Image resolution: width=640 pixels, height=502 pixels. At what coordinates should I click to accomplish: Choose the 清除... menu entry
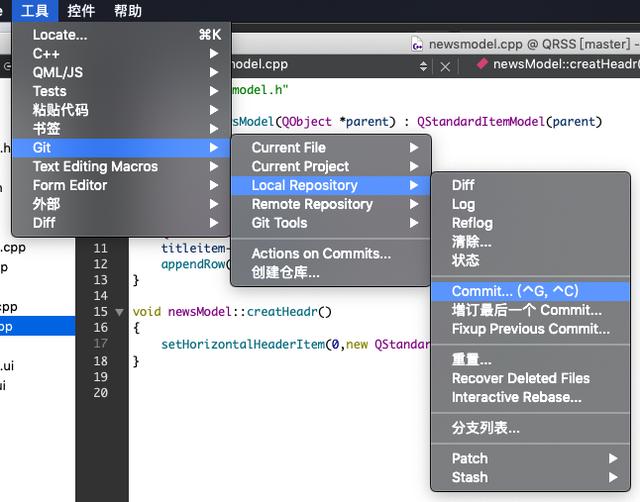(x=531, y=242)
